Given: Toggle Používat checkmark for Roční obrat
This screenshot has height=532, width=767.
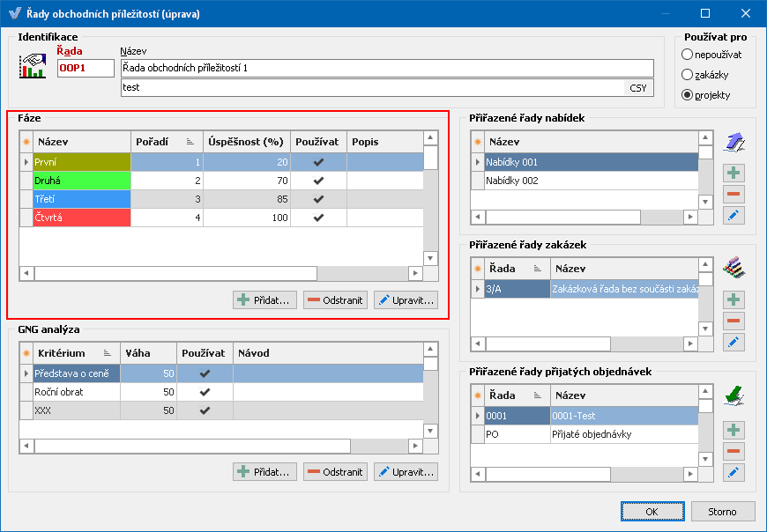Looking at the screenshot, I should [205, 392].
